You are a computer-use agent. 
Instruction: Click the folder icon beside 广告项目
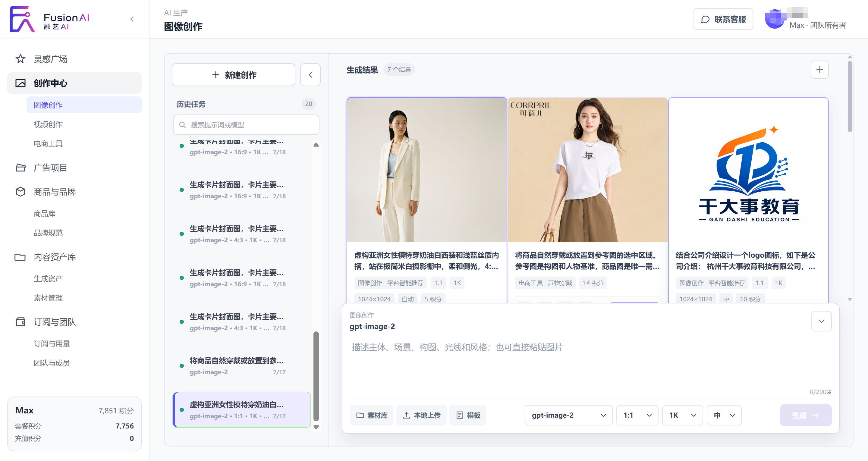[x=20, y=168]
